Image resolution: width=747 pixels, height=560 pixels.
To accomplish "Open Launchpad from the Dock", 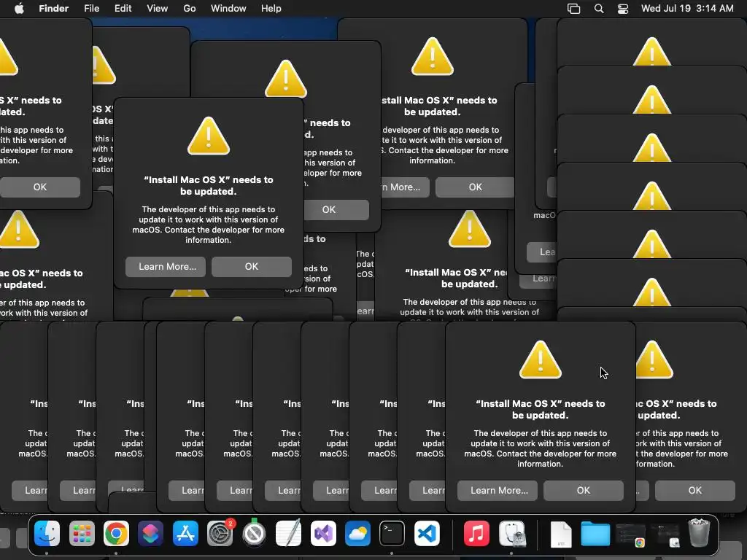I will coord(82,533).
